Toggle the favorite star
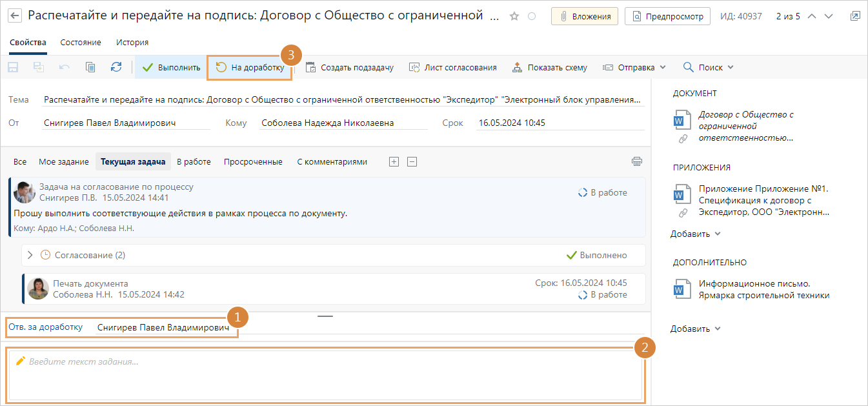 click(x=514, y=17)
